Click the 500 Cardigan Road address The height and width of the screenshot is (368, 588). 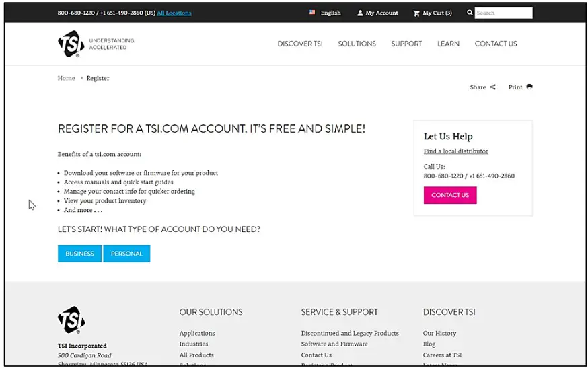(84, 355)
